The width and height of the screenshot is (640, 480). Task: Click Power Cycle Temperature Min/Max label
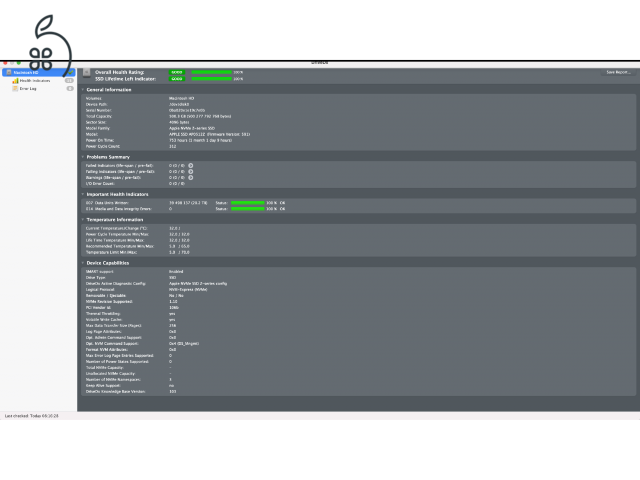(x=117, y=234)
